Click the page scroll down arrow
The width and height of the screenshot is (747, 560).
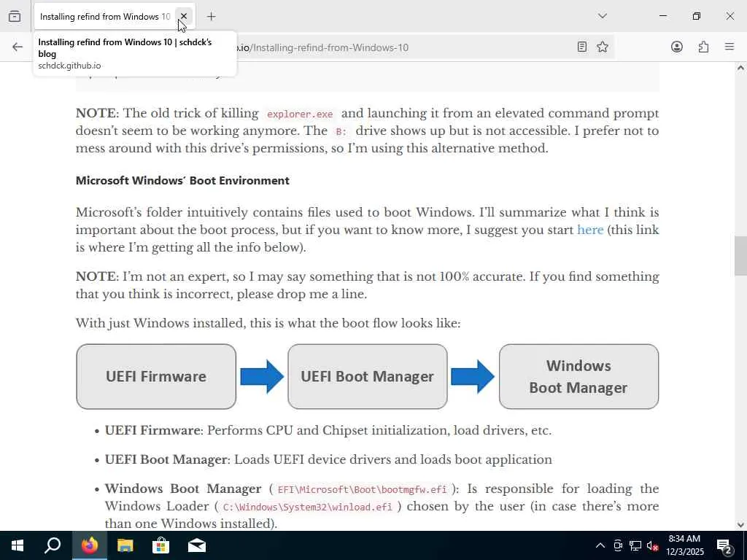pos(740,525)
